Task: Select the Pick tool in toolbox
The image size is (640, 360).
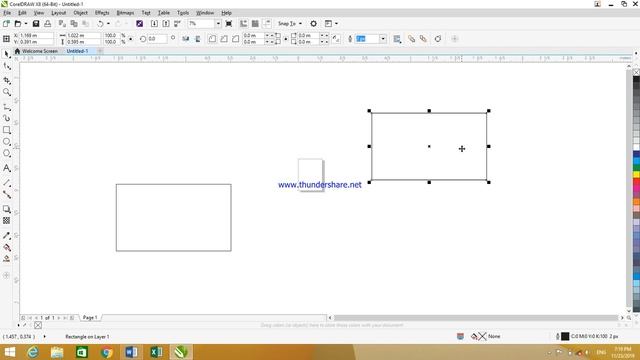Action: pyautogui.click(x=7, y=54)
